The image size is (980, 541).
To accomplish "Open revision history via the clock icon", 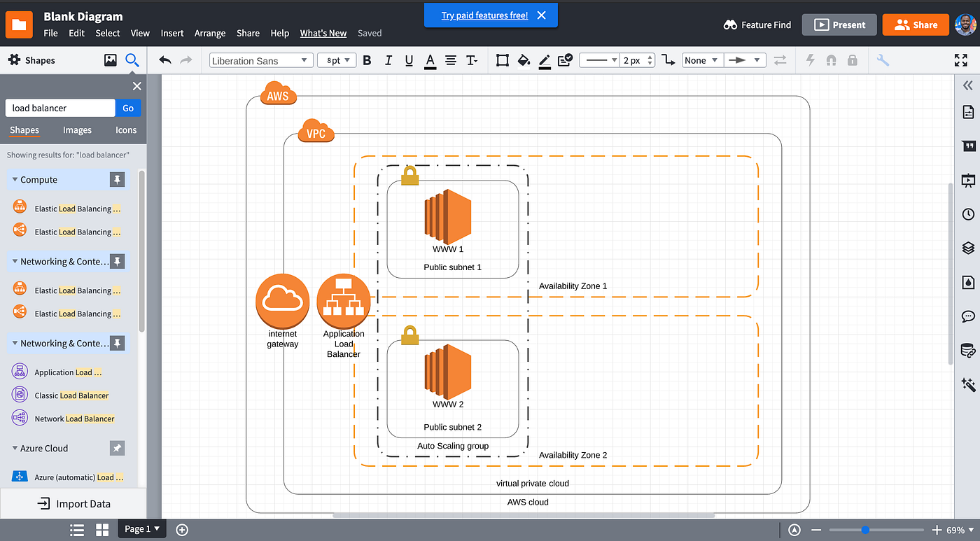I will tap(967, 213).
